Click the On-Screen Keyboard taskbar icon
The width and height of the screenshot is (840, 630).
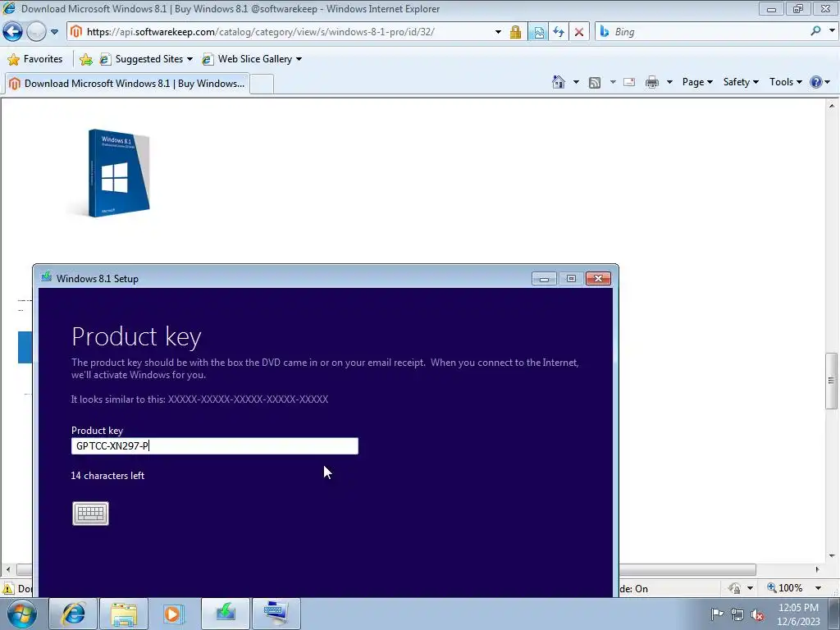[276, 614]
